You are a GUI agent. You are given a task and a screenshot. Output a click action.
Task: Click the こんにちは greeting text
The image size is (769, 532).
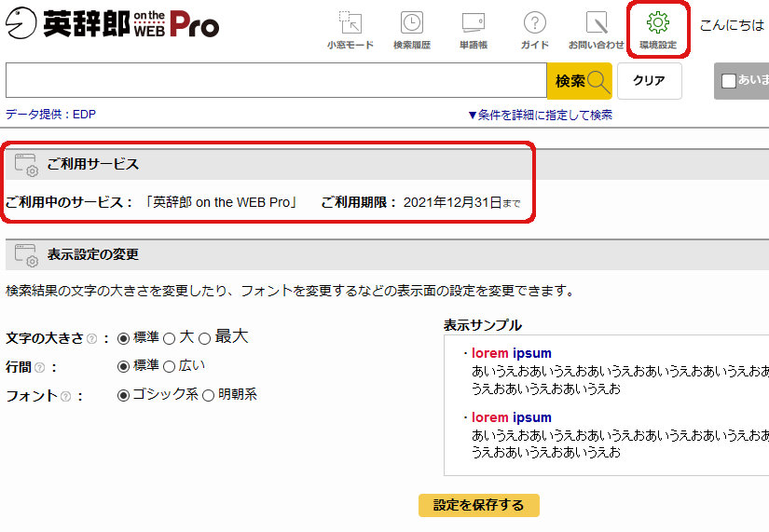pyautogui.click(x=731, y=25)
